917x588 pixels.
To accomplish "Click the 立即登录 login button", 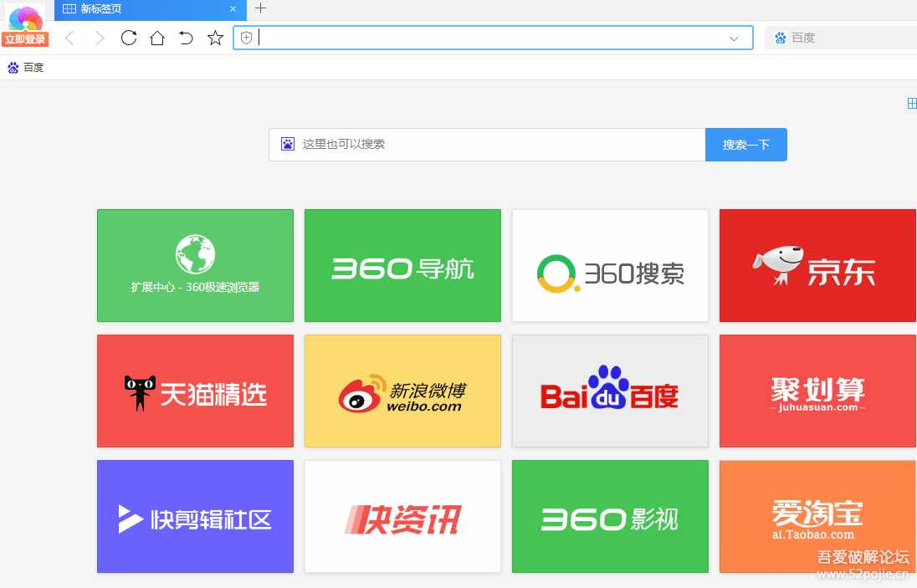I will coord(24,38).
